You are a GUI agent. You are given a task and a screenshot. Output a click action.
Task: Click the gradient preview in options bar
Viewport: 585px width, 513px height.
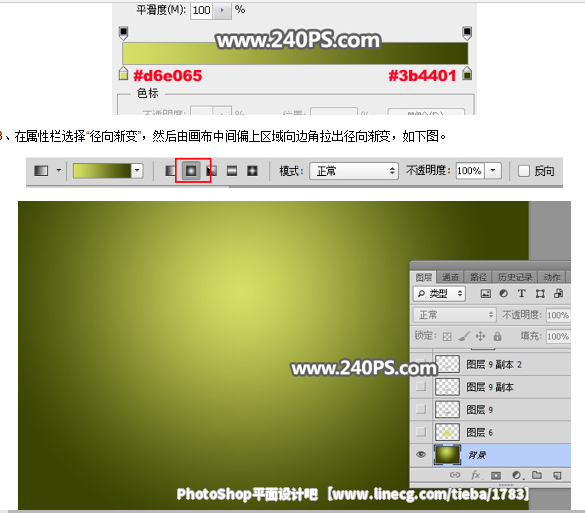click(x=102, y=171)
